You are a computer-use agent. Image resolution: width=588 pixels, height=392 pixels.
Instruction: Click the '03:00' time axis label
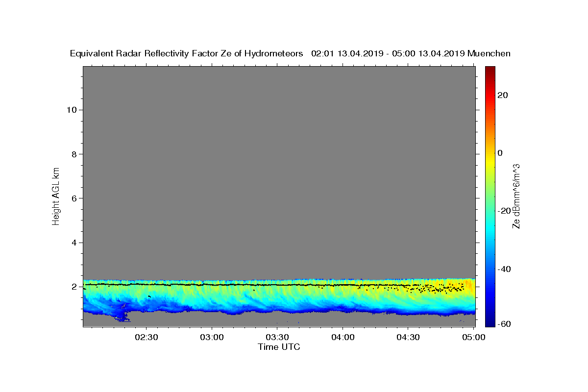212,337
